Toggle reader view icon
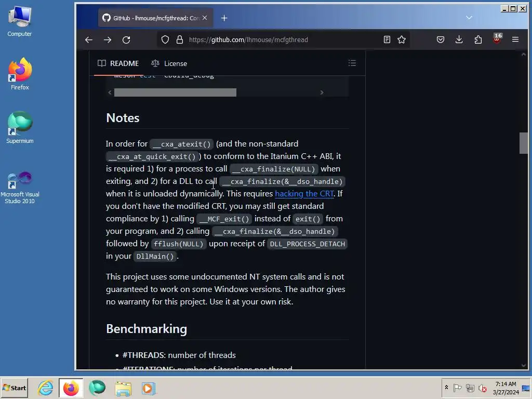Image resolution: width=532 pixels, height=399 pixels. [x=387, y=39]
